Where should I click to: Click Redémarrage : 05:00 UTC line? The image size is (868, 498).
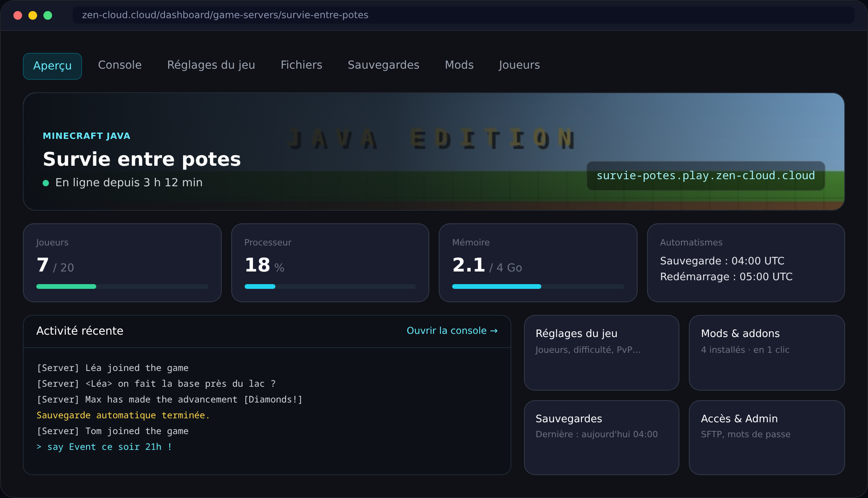726,277
